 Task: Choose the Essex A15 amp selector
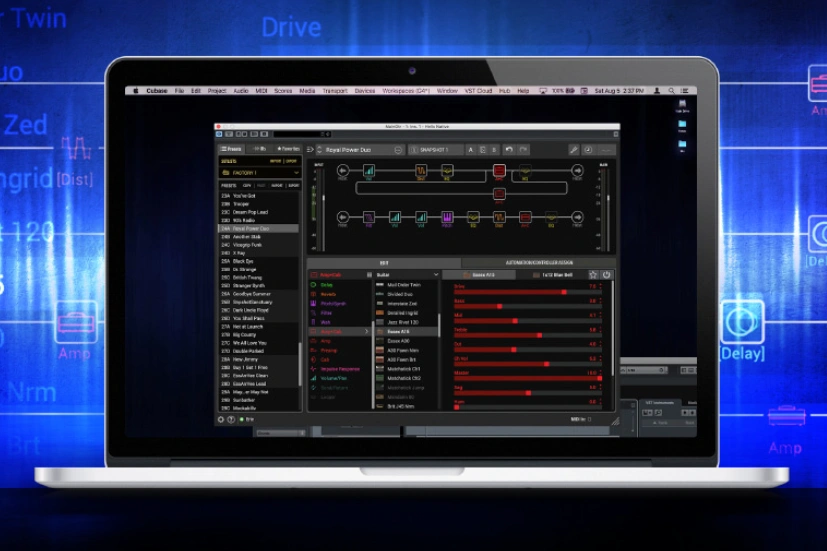[x=484, y=275]
